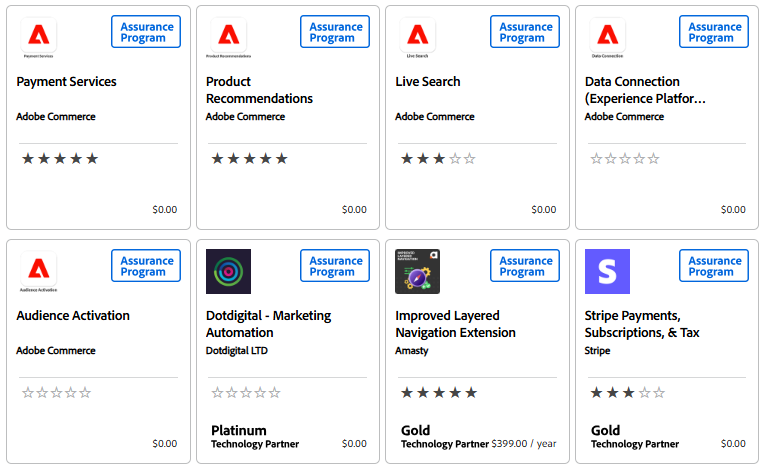This screenshot has width=763, height=470.
Task: Click the Amasty vendor name
Action: pos(412,351)
